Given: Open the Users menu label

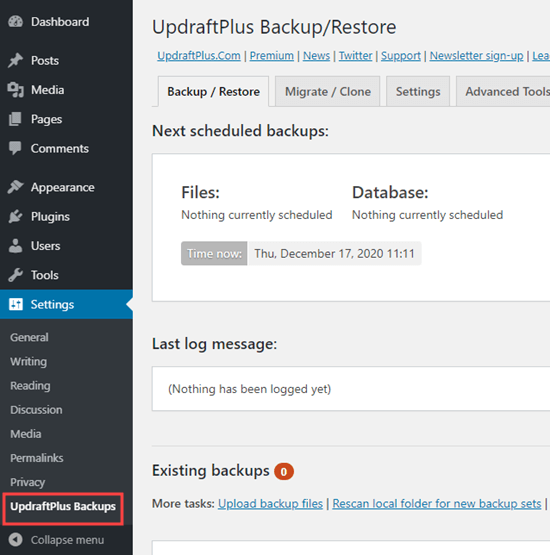Looking at the screenshot, I should (x=45, y=246).
